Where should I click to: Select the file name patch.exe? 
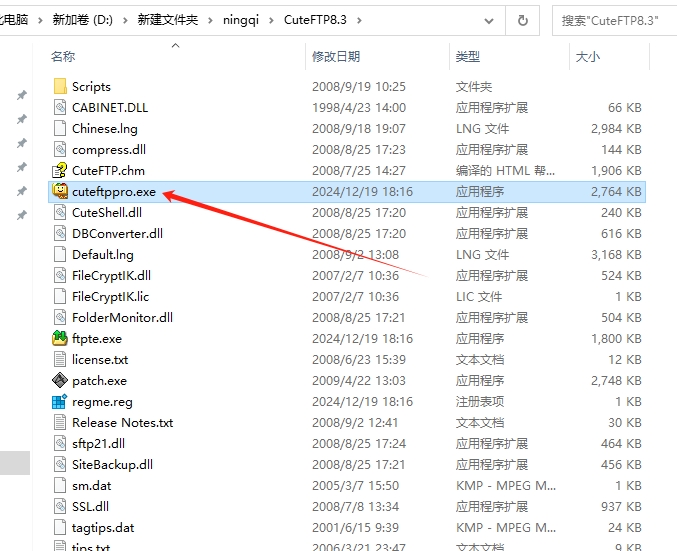point(99,381)
